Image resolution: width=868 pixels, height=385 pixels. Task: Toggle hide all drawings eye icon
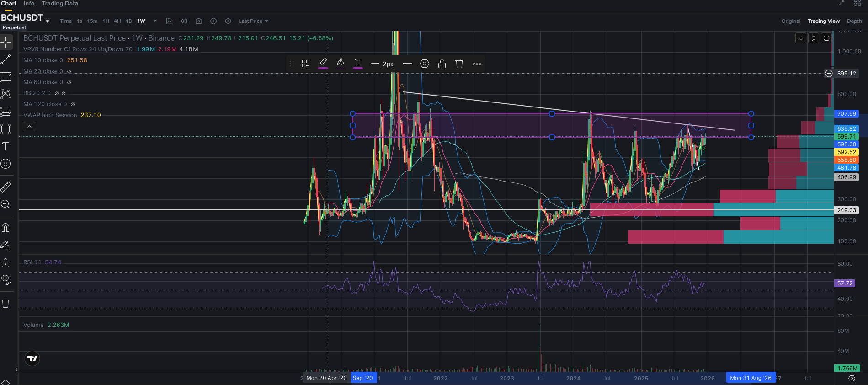6,279
